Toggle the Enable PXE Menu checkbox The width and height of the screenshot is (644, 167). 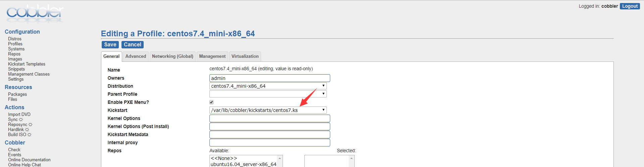pyautogui.click(x=211, y=102)
